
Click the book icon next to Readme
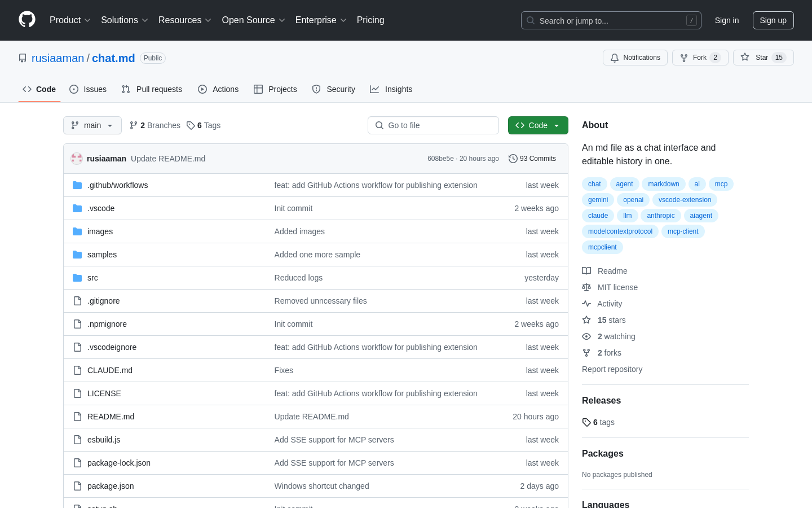click(x=586, y=271)
